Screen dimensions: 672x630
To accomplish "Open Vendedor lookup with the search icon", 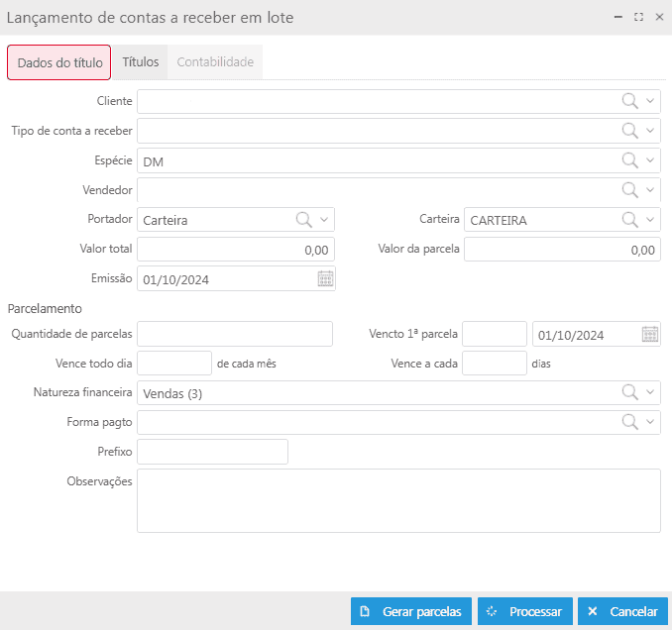I will click(x=629, y=190).
